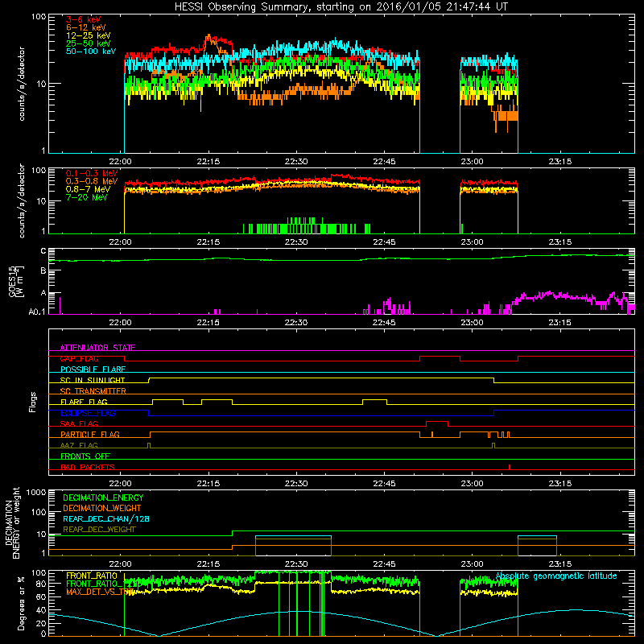Screen dimensions: 644x644
Task: Click the 'C' tick on GOES axis
Action: 43,250
